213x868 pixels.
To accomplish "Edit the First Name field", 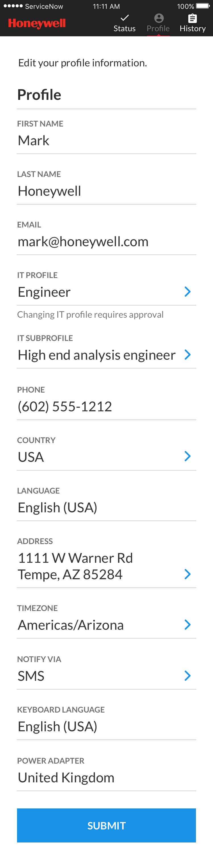I will tap(101, 140).
